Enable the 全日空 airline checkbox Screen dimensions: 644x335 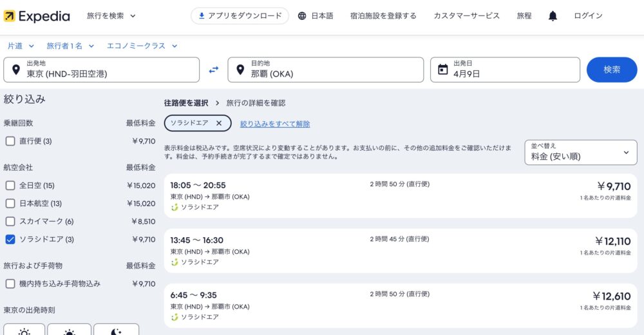10,186
